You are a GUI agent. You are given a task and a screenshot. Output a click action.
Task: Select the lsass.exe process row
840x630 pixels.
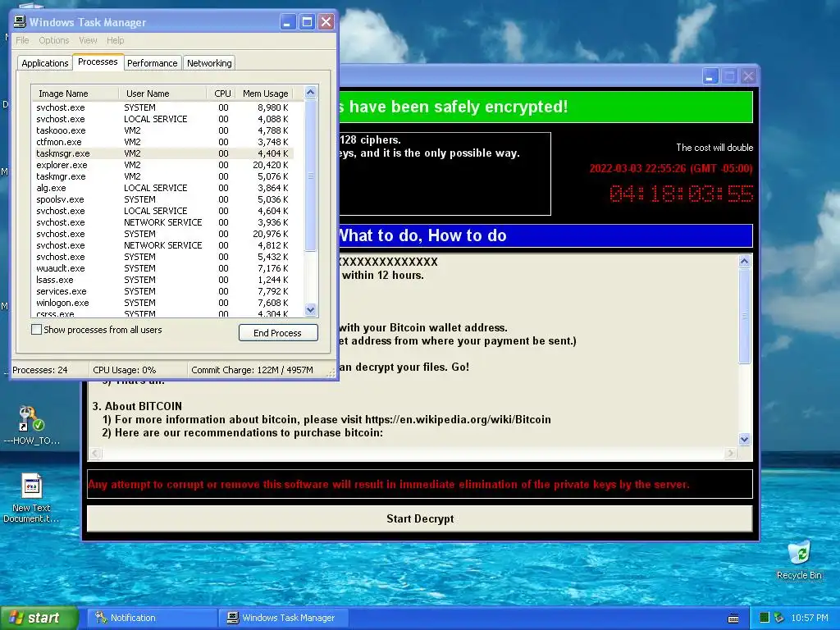click(x=163, y=280)
